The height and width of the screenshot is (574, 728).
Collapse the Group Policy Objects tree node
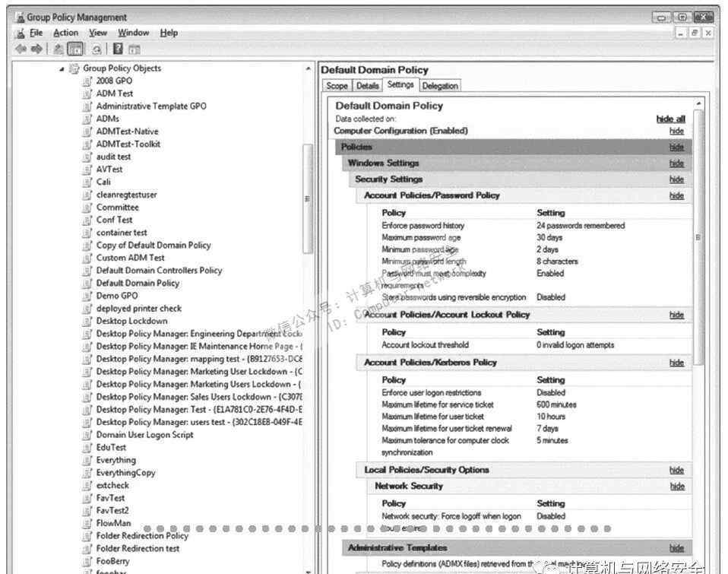point(62,69)
